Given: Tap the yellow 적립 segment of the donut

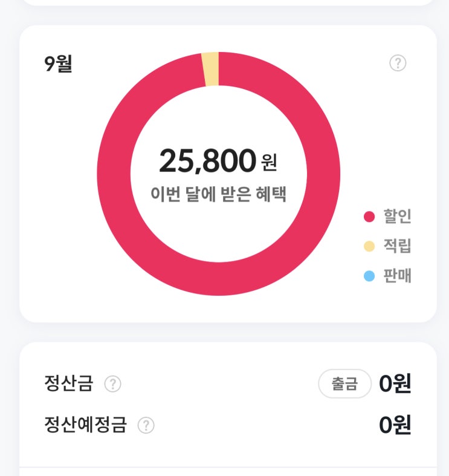Looking at the screenshot, I should [x=210, y=69].
